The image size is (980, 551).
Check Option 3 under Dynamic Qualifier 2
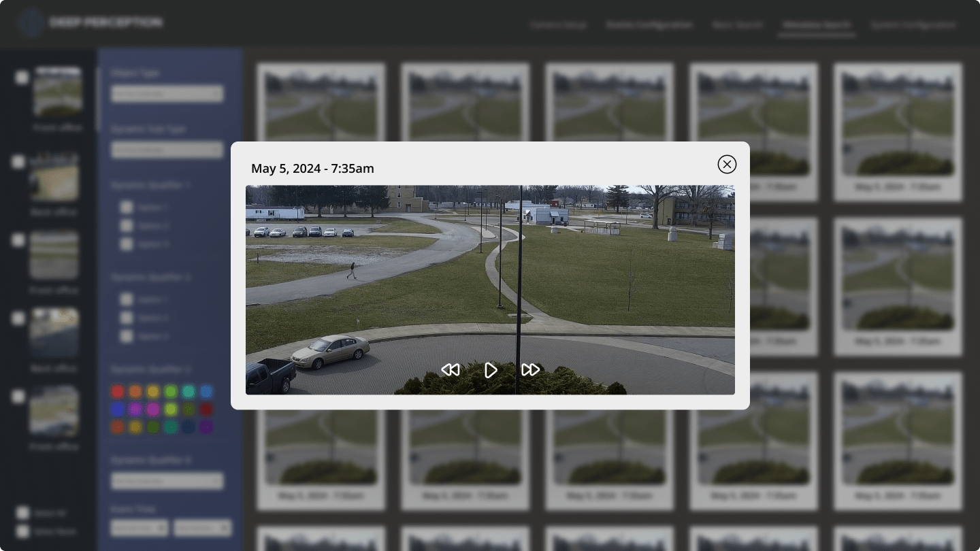pyautogui.click(x=127, y=336)
